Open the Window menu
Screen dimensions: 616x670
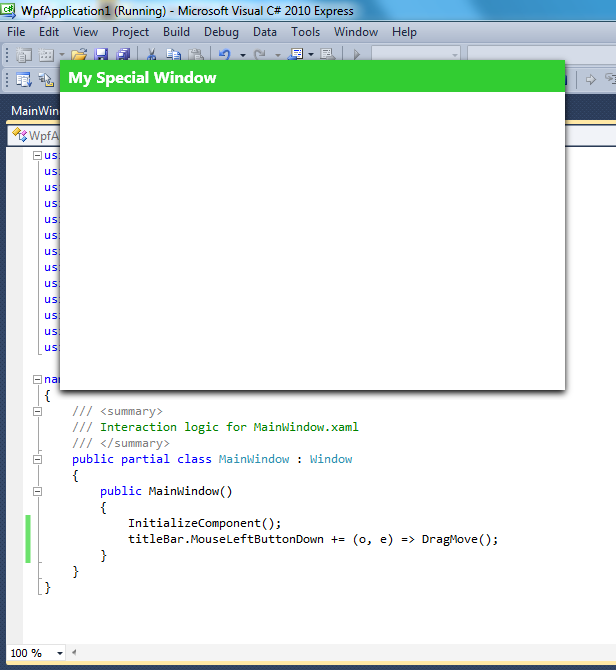356,32
